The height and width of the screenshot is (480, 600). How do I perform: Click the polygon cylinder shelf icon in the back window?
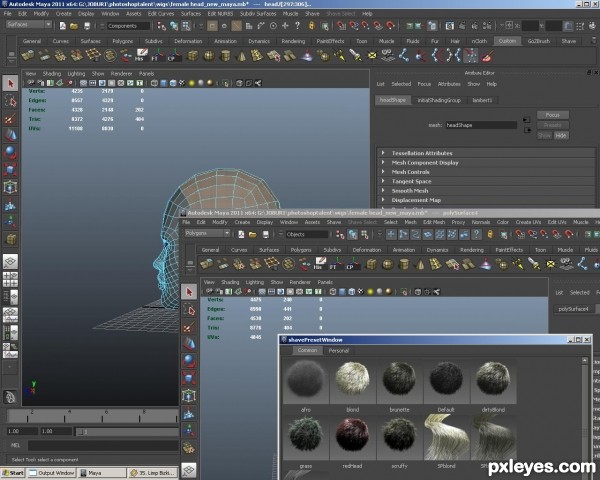coord(225,56)
